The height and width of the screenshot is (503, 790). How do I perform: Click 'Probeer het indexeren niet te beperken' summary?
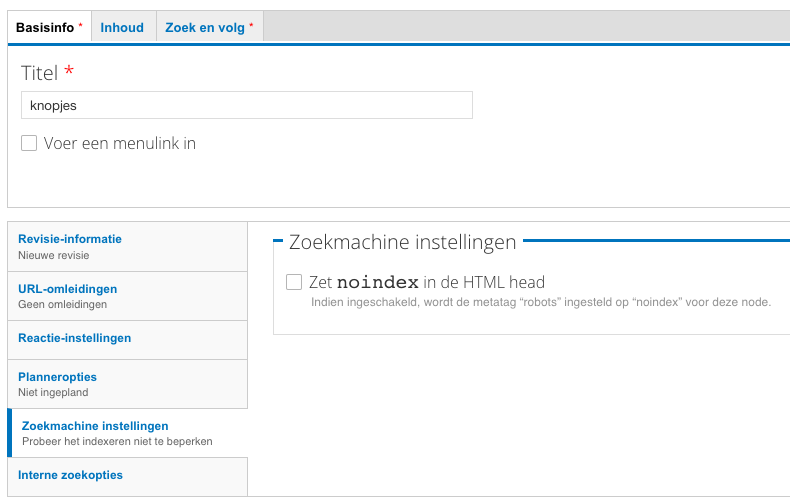click(117, 441)
